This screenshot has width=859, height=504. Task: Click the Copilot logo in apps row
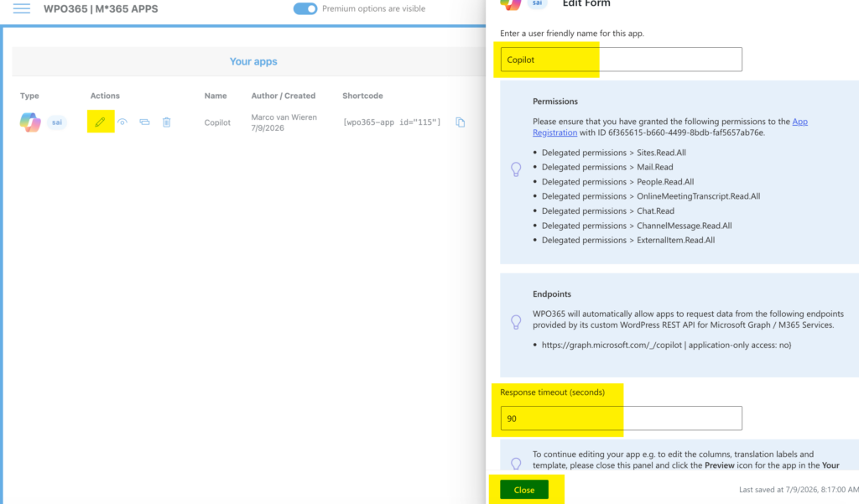pos(30,122)
